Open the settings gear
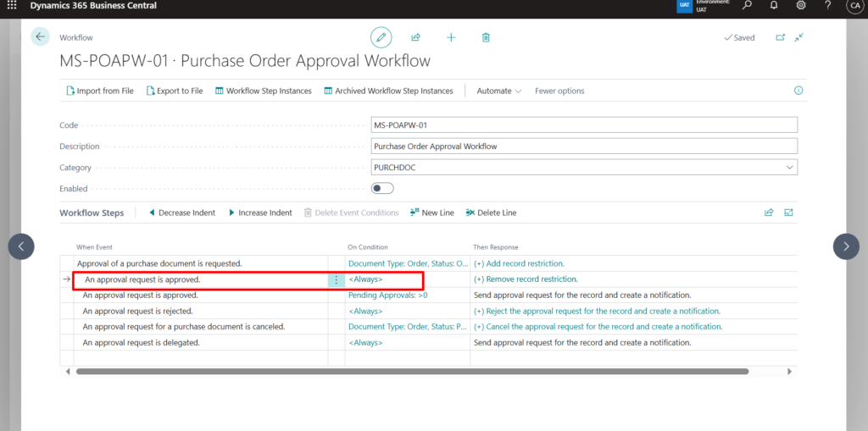Viewport: 868px width, 431px height. [800, 5]
